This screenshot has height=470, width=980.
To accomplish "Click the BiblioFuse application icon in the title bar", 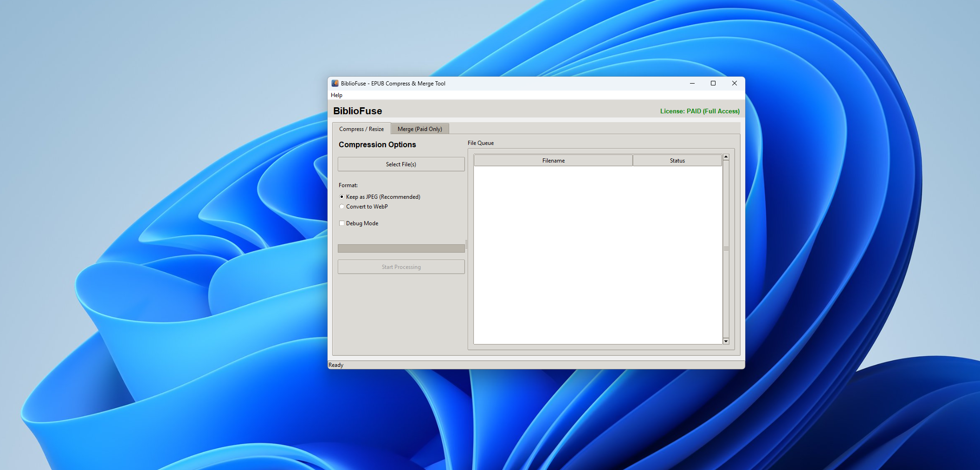I will pyautogui.click(x=335, y=83).
